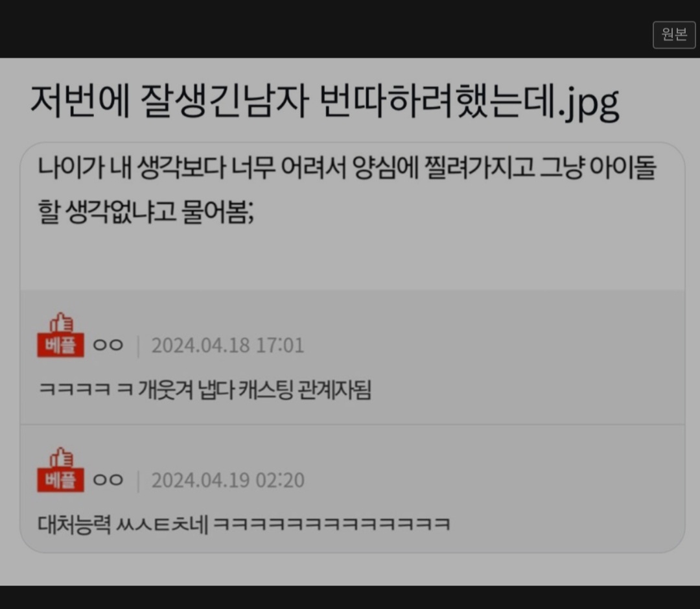Tap thumbs-up icon above first 베플 badge
The image size is (700, 609).
(61, 322)
